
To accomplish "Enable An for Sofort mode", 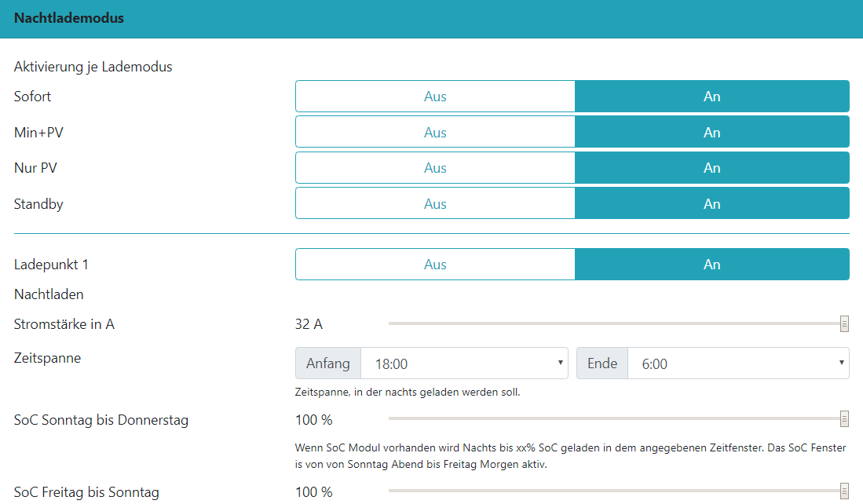I will point(711,97).
